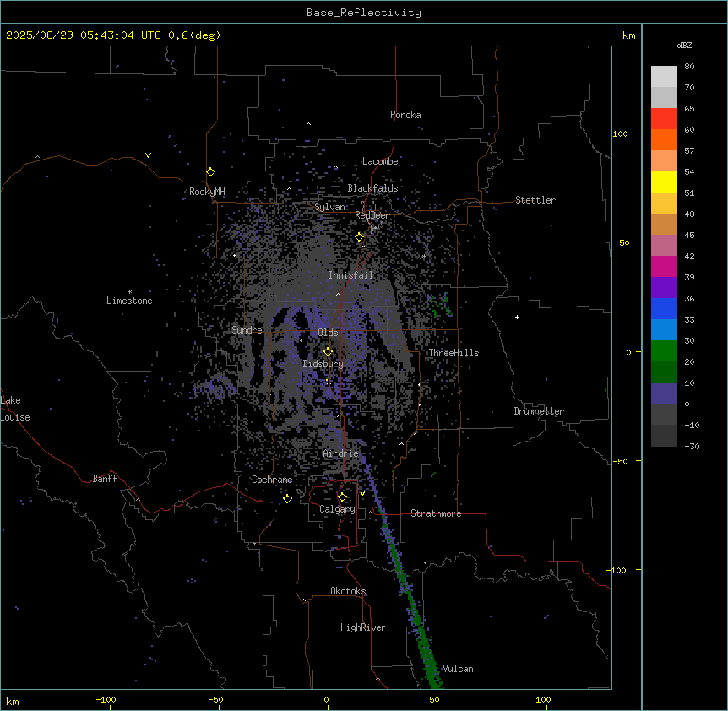Click the Base_Reflectivity title

click(x=364, y=13)
